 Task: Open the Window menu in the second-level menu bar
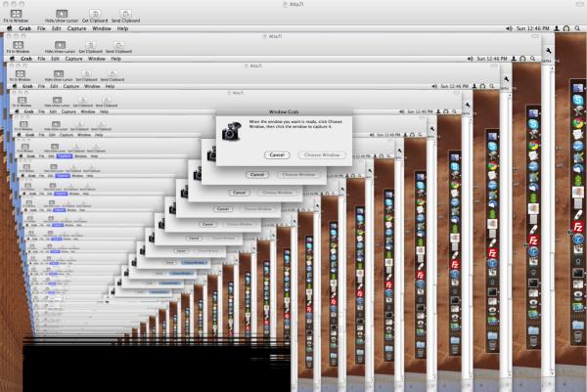point(97,59)
